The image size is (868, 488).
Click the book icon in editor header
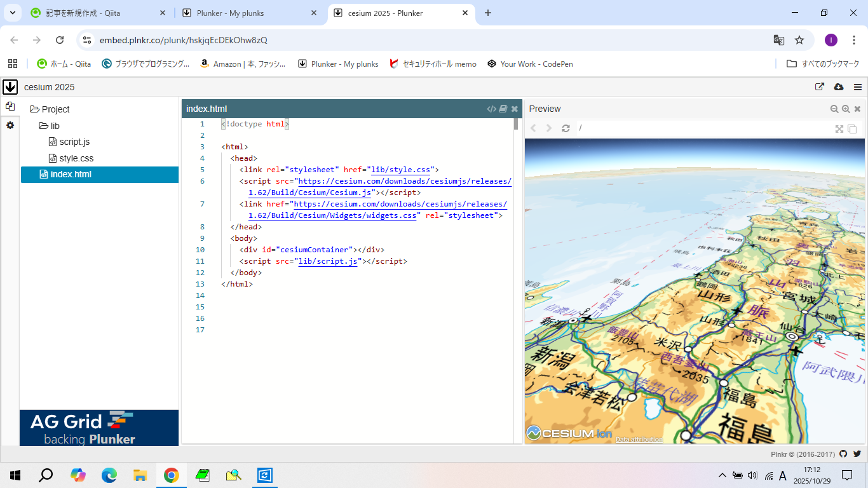[x=503, y=109]
